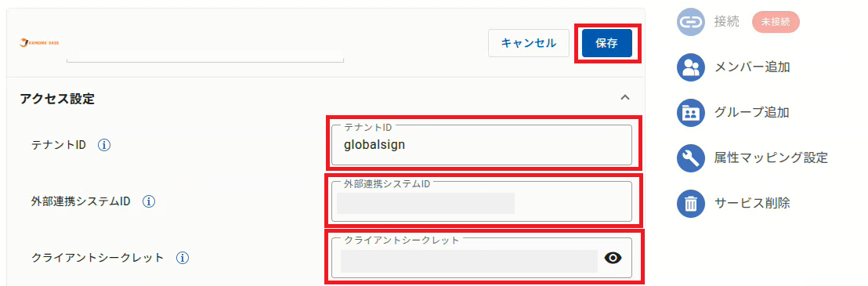
Task: Collapse the アクセス設定 section chevron
Action: 625,97
